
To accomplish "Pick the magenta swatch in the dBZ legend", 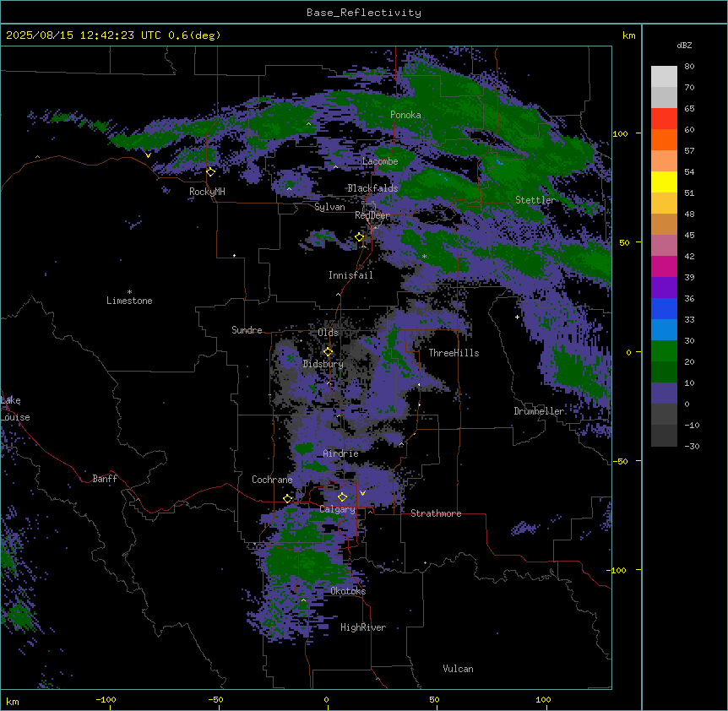I will point(664,266).
